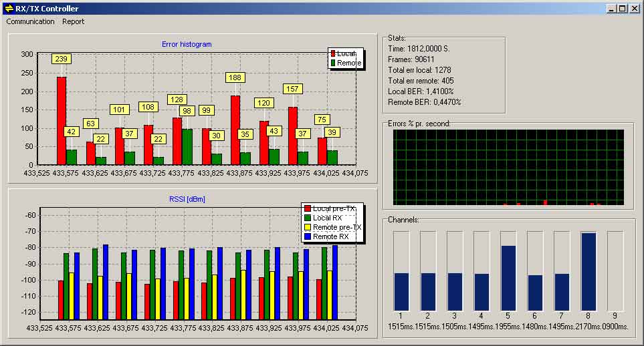Viewport: 644px width, 346px height.
Task: Click the 2170ms. channel timing label
Action: pos(588,327)
